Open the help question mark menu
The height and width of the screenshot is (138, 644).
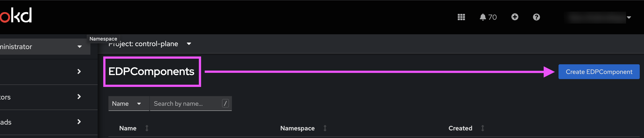pos(536,17)
